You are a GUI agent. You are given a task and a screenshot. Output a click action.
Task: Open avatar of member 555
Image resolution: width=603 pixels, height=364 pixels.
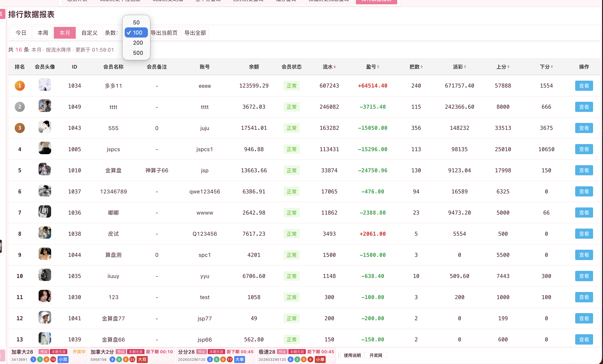pos(45,127)
